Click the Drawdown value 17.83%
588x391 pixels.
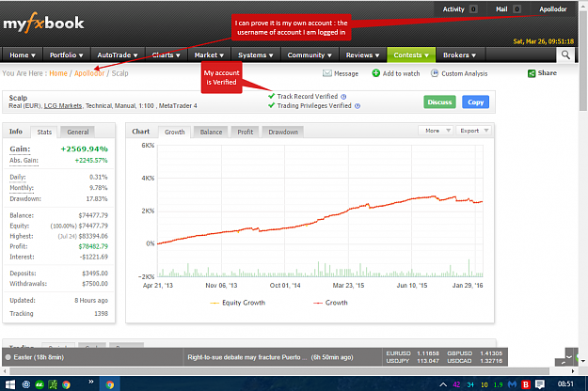[97, 199]
